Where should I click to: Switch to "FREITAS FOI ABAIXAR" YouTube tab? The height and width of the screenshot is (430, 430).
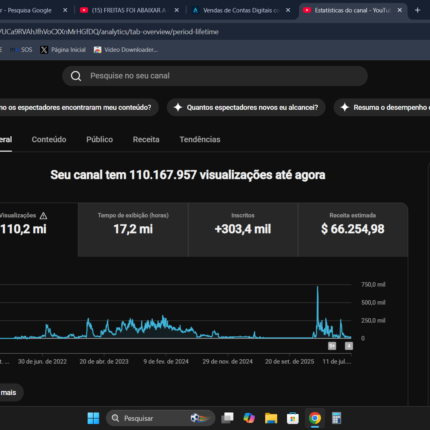[x=128, y=10]
